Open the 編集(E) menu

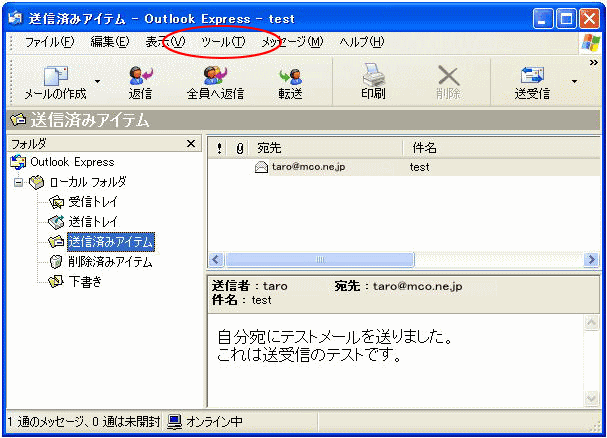point(110,42)
